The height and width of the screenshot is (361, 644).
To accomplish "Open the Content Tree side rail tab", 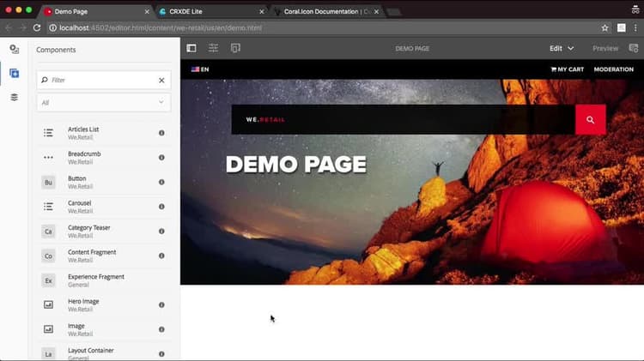I will point(15,97).
